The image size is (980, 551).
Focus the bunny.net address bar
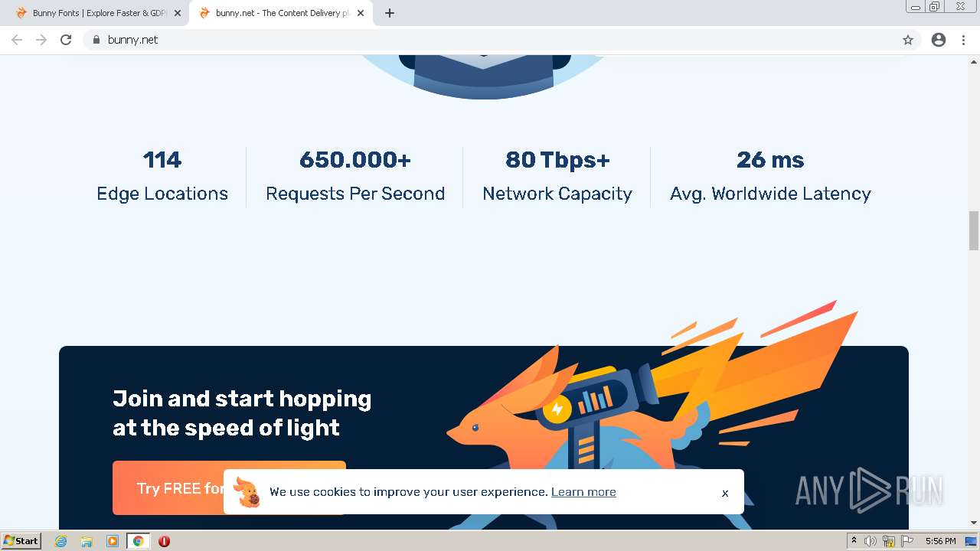(501, 40)
